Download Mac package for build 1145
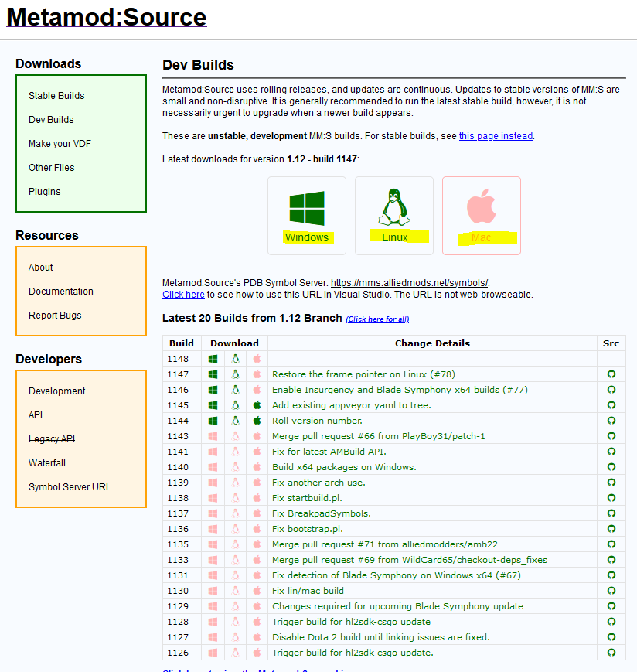Viewport: 637px width, 672px height. pos(257,405)
